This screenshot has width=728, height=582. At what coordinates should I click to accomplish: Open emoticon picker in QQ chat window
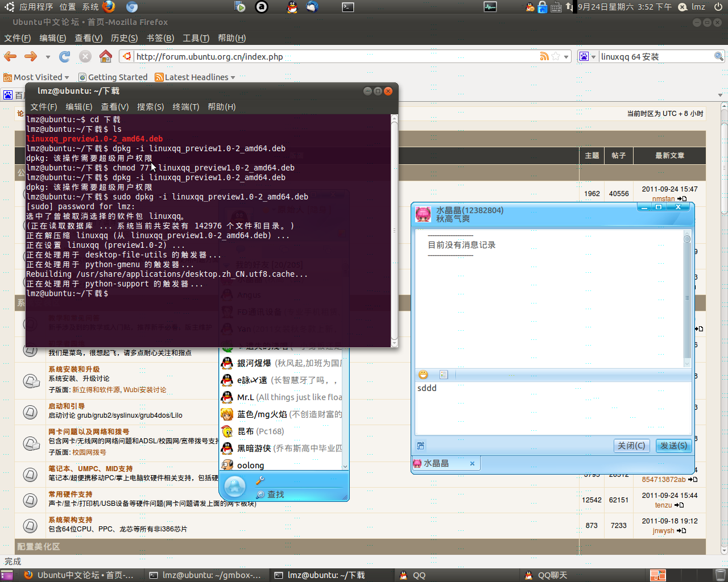[x=423, y=375]
